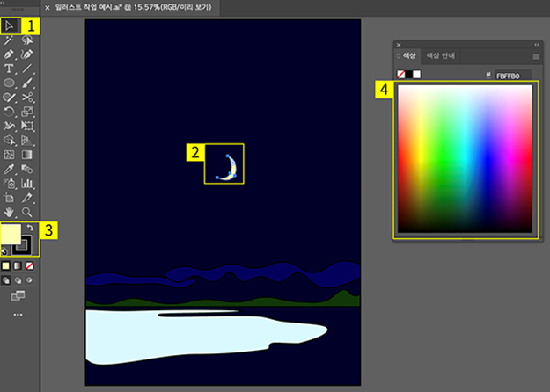
Task: Swap fill and stroke colors
Action: (x=30, y=228)
